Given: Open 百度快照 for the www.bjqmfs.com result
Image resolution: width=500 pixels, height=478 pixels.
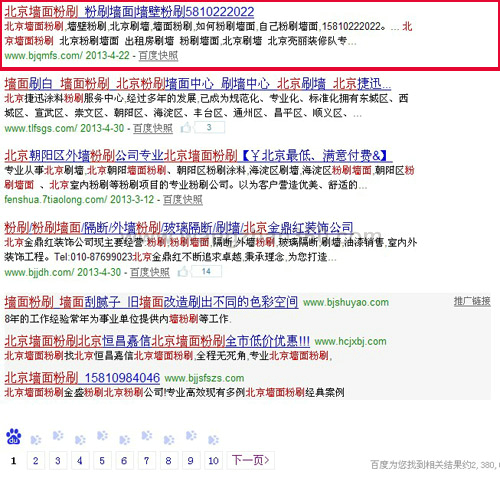Looking at the screenshot, I should pos(158,55).
